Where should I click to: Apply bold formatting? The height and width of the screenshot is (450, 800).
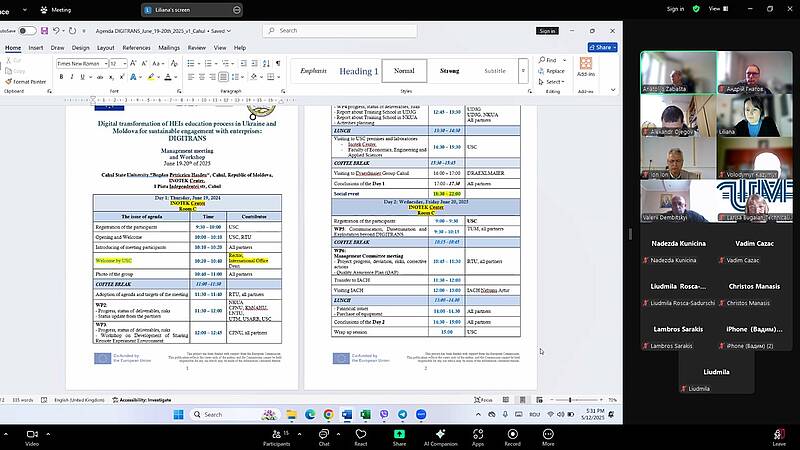click(x=61, y=77)
